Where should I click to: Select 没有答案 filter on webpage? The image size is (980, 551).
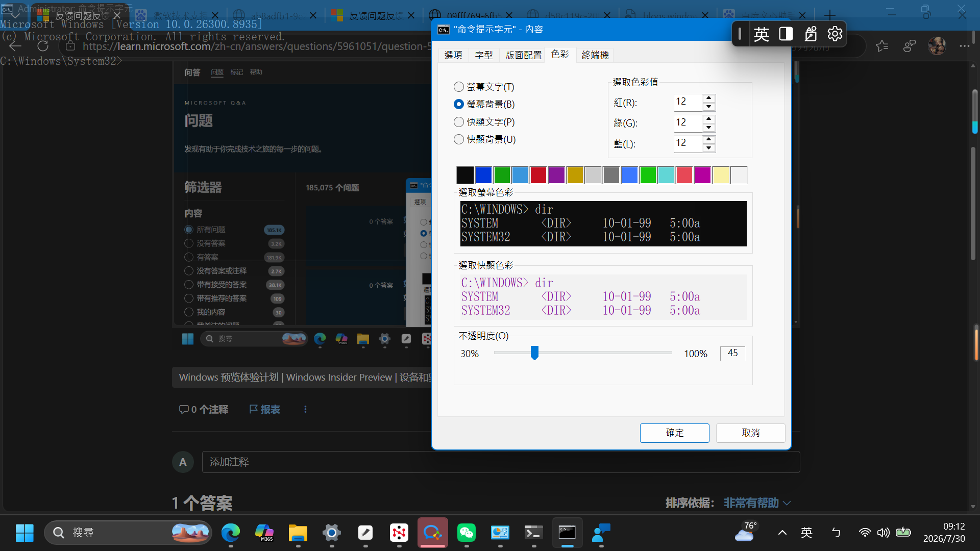[189, 243]
